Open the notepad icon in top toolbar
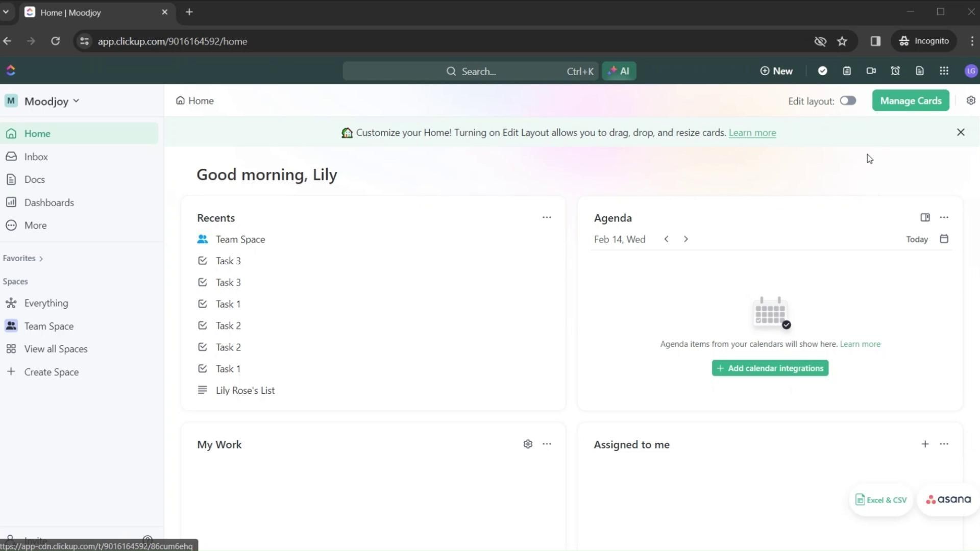 click(x=847, y=71)
